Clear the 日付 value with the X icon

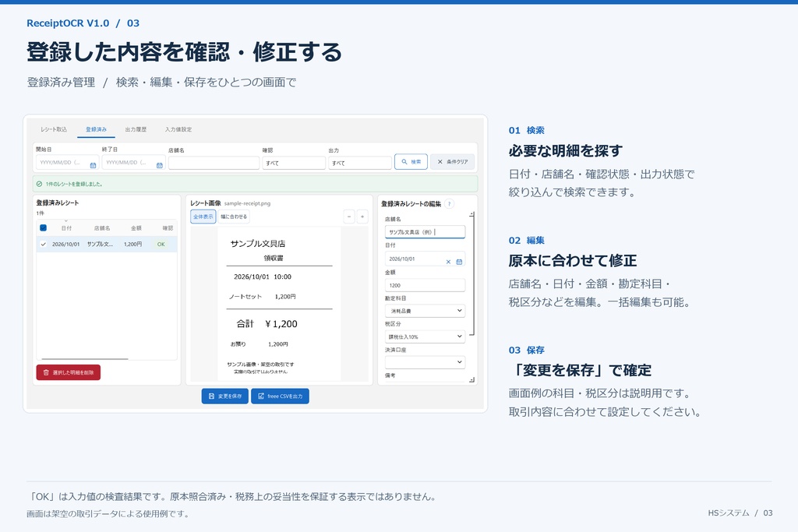coord(448,262)
